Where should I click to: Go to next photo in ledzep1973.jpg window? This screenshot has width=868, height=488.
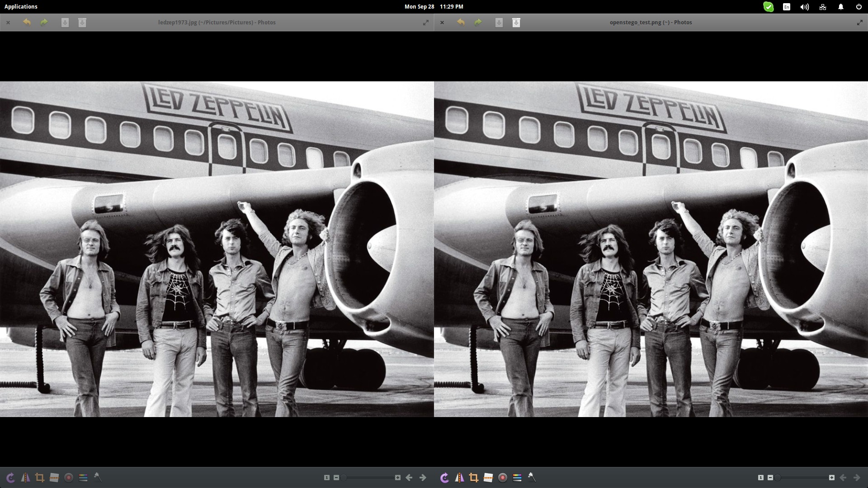coord(423,478)
